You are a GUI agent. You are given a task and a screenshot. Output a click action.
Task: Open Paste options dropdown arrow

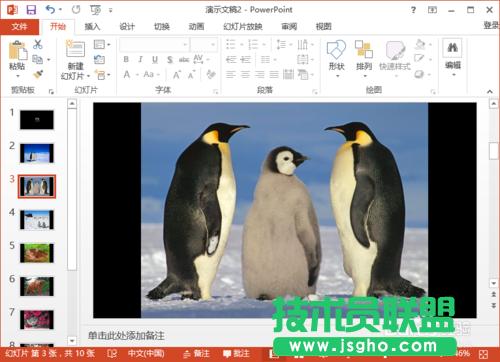tap(18, 76)
